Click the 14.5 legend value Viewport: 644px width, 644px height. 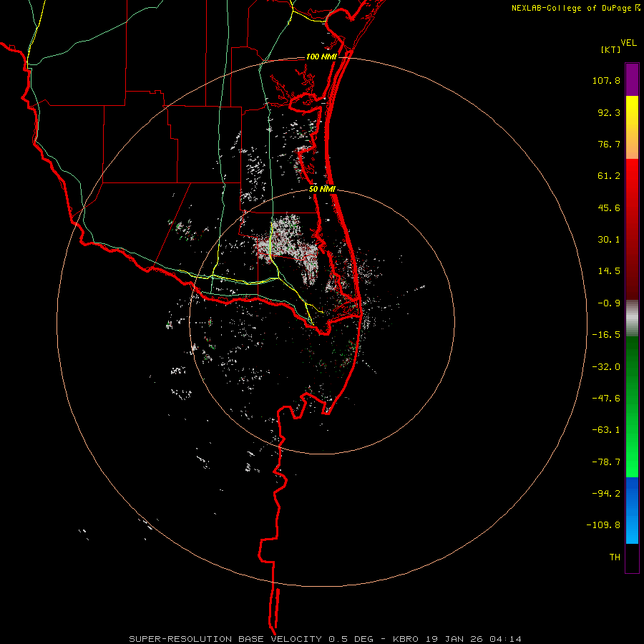[x=609, y=271]
